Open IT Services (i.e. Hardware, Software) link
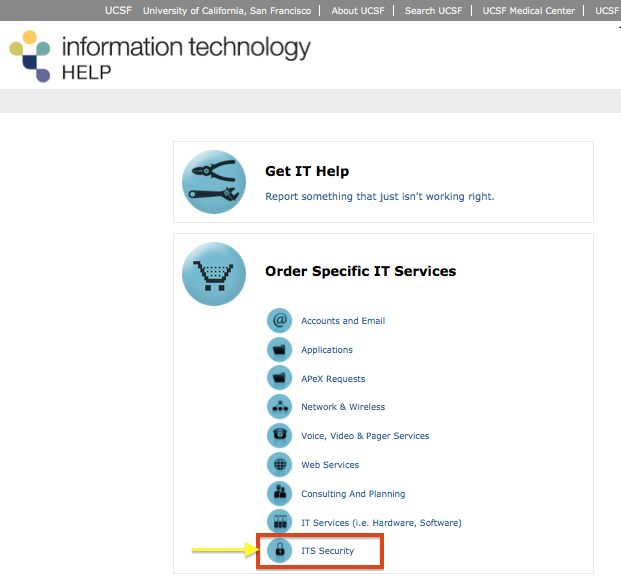Viewport: 621px width, 585px height. tap(381, 523)
